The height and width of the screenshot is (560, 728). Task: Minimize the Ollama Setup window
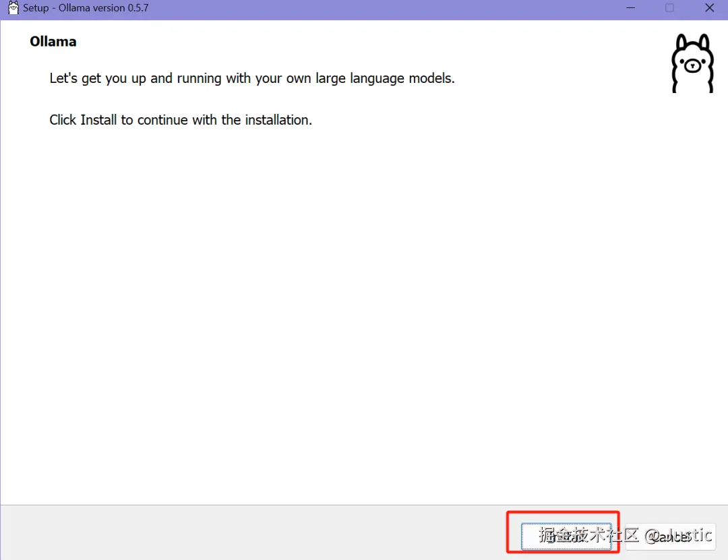(630, 8)
